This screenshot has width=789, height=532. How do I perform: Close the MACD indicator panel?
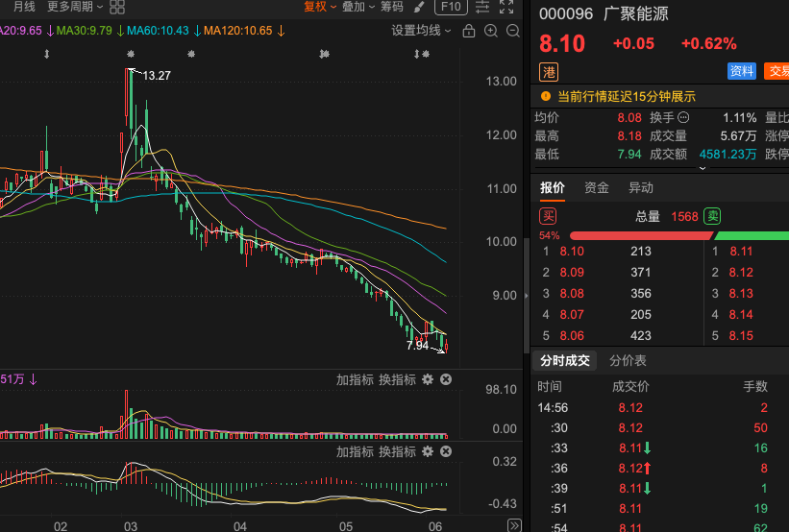(446, 451)
